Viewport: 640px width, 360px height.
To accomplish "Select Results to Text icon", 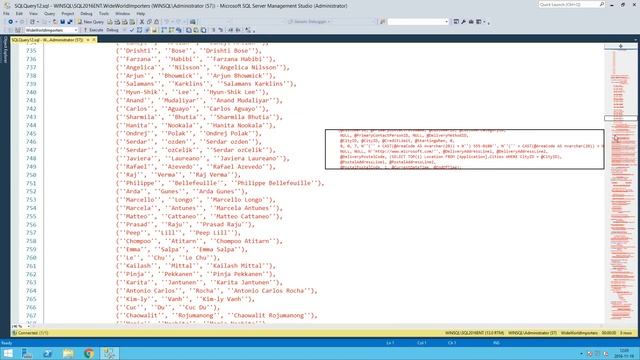I will tap(188, 30).
